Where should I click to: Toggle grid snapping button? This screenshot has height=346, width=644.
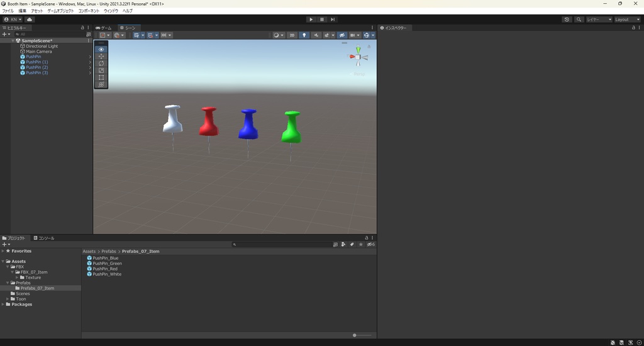[x=150, y=35]
